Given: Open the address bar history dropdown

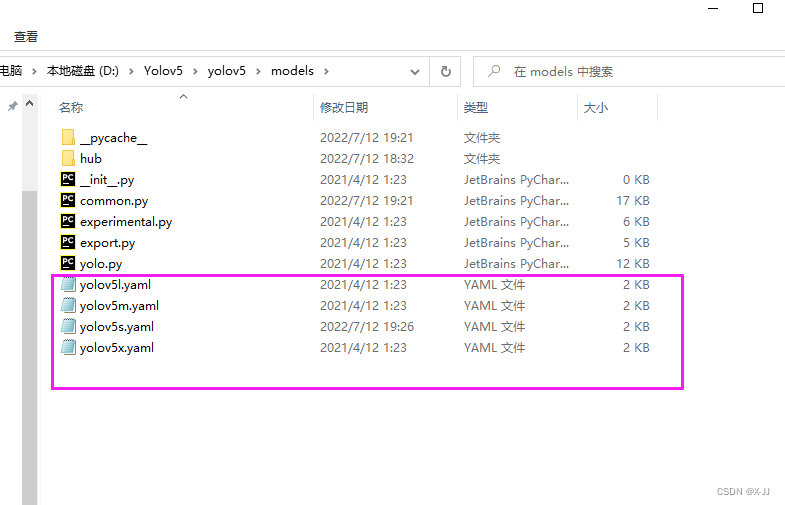Looking at the screenshot, I should point(415,72).
